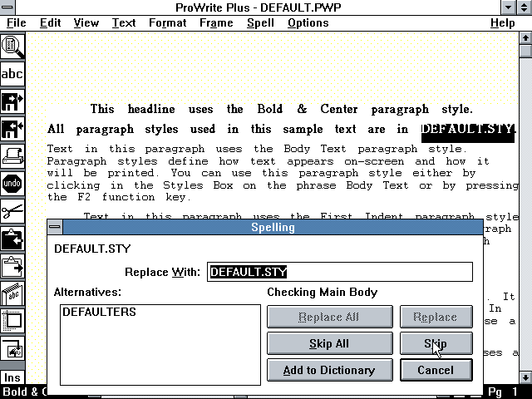Click the highlighted DEFAULT.STY word in the document
Image resolution: width=532 pixels, height=399 pixels.
(x=468, y=132)
